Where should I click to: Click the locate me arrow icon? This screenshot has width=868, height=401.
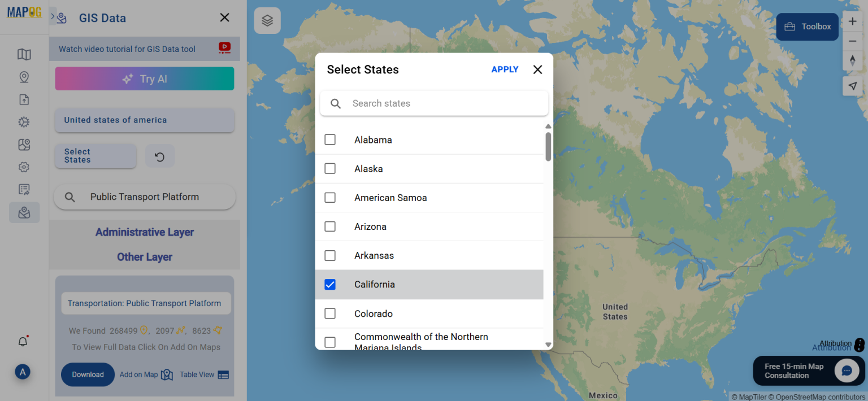click(x=853, y=86)
